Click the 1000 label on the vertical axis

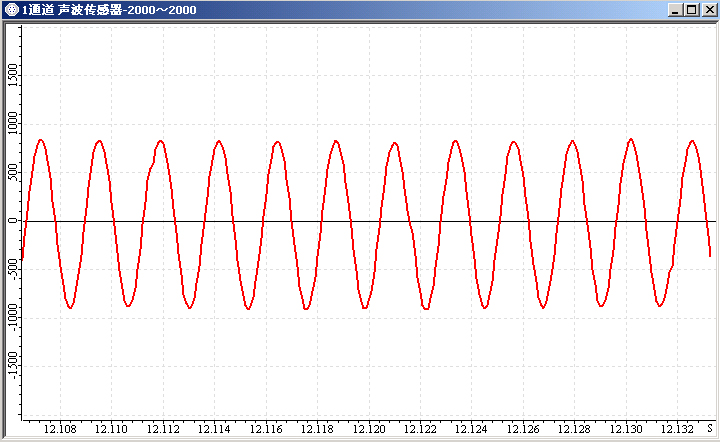coord(12,124)
